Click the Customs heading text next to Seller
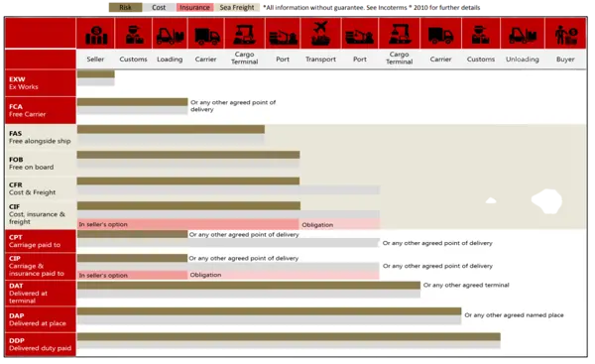This screenshot has width=595, height=364. [x=133, y=59]
